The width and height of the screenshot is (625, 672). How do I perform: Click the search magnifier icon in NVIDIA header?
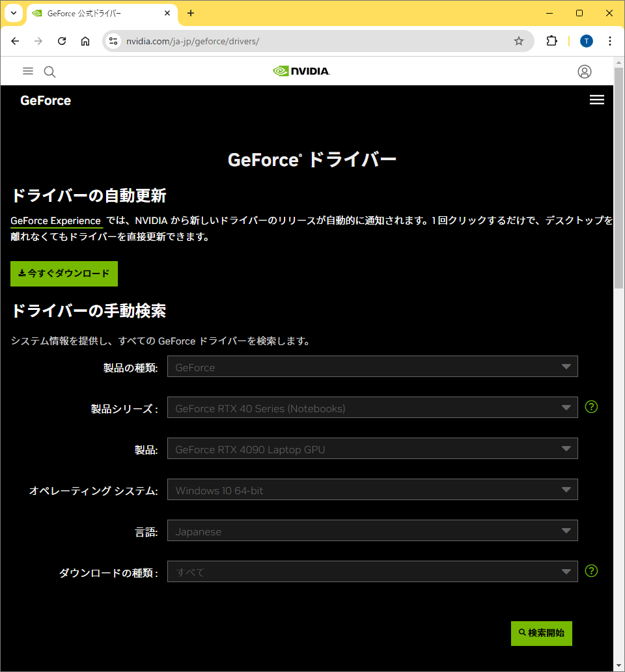pos(49,71)
